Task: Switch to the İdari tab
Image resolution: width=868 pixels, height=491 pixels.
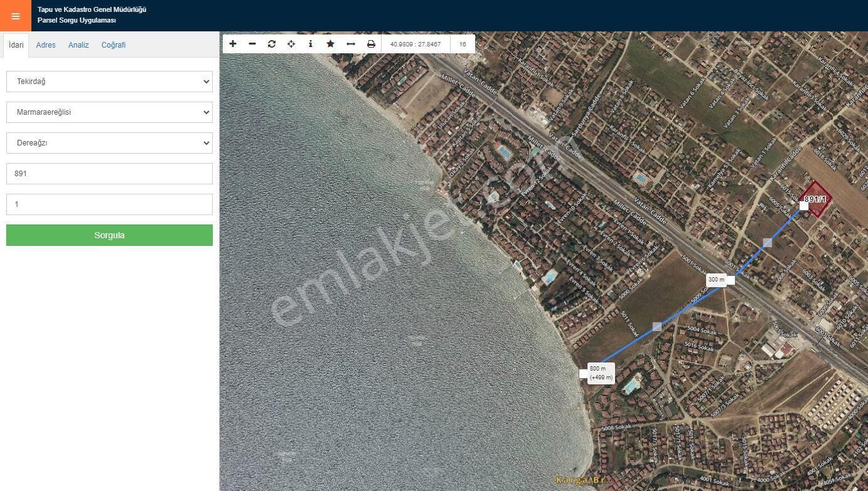Action: [16, 45]
